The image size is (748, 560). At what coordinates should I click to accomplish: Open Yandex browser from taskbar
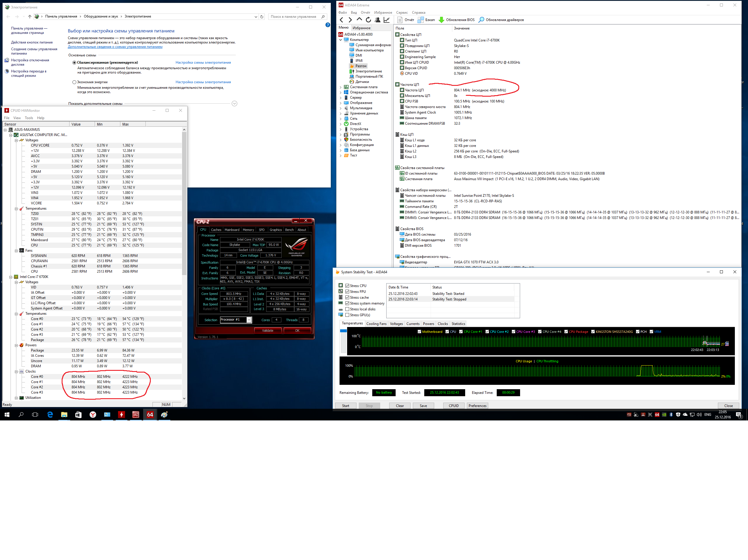(93, 415)
